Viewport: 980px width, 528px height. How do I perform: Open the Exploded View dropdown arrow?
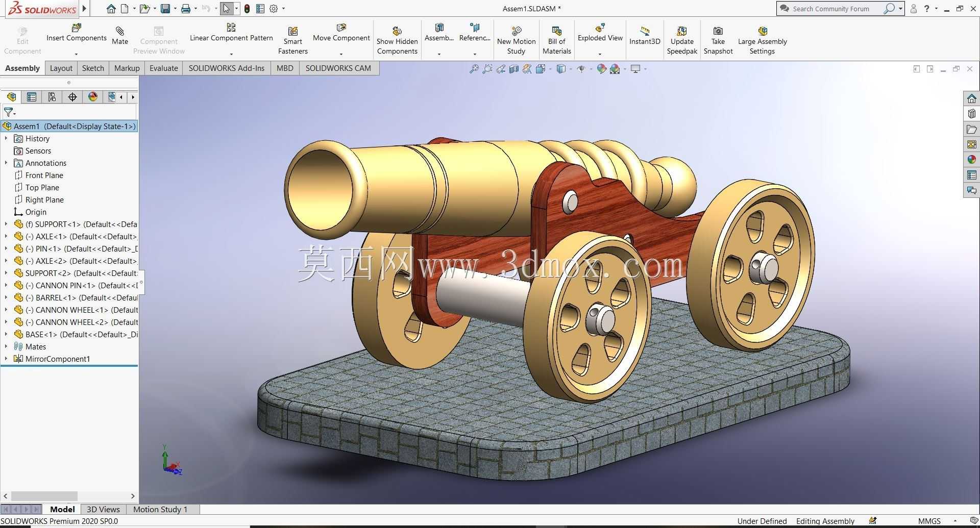click(600, 54)
